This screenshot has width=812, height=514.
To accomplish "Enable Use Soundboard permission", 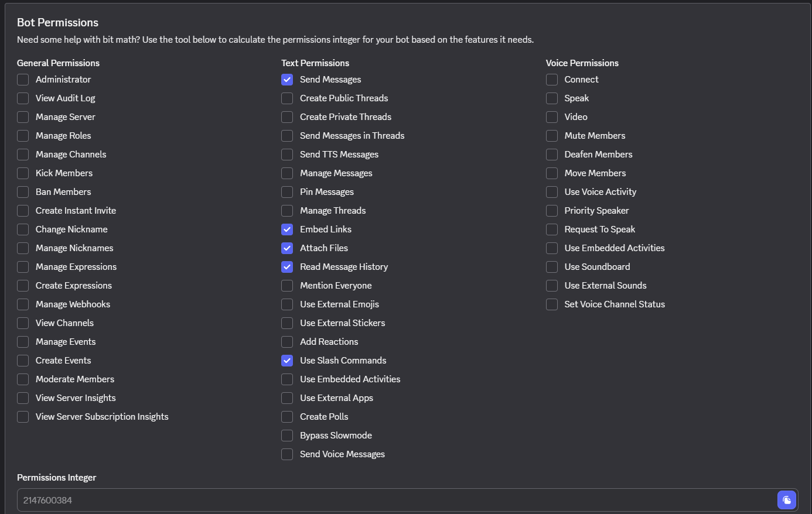I will click(x=552, y=267).
